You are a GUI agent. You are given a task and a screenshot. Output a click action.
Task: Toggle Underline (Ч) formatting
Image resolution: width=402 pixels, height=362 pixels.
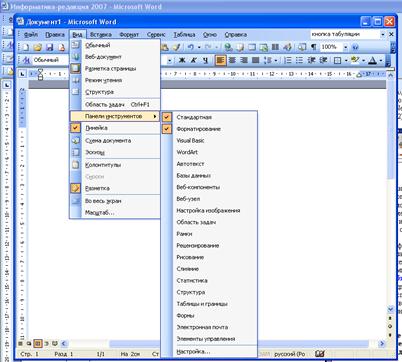(x=205, y=60)
